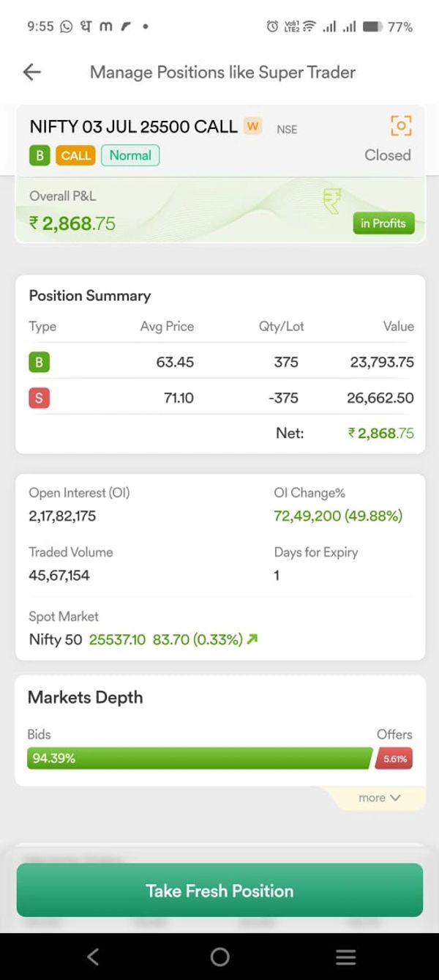
Task: Tap the NIFTY 03 JUL 25500 CALL title
Action: coord(133,126)
